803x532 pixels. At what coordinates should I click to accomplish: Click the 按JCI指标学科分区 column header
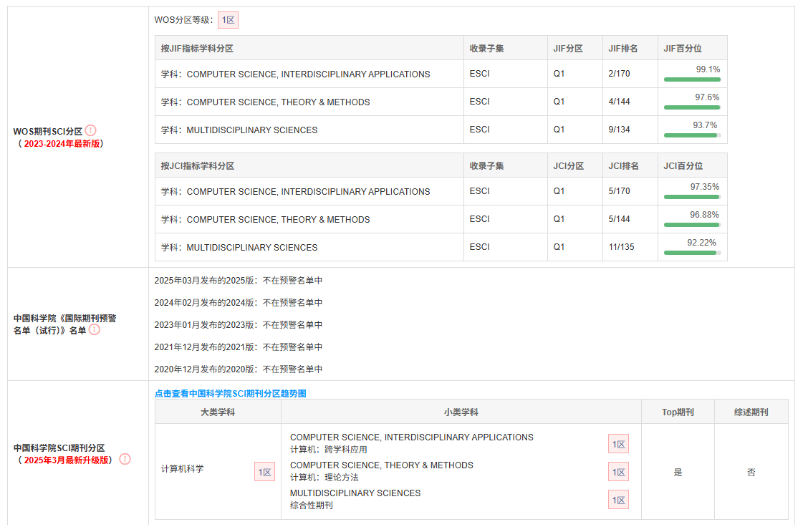click(x=198, y=166)
